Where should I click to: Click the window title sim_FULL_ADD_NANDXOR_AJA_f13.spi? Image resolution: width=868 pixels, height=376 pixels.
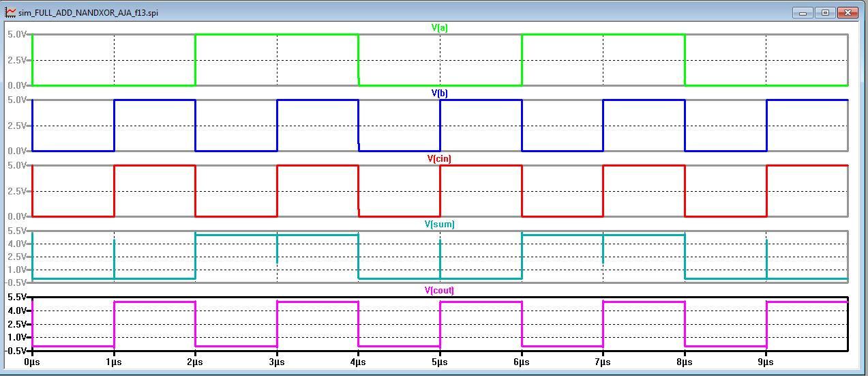(89, 13)
